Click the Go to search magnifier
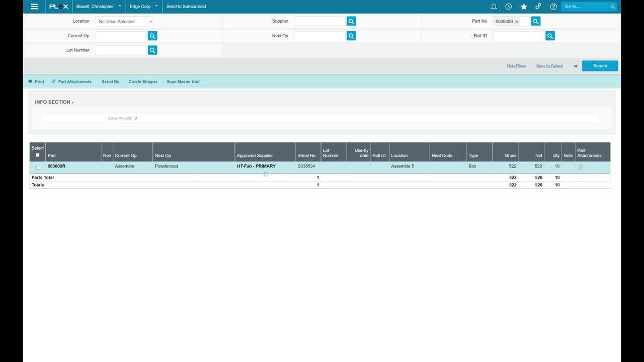Image resolution: width=644 pixels, height=362 pixels. click(612, 7)
